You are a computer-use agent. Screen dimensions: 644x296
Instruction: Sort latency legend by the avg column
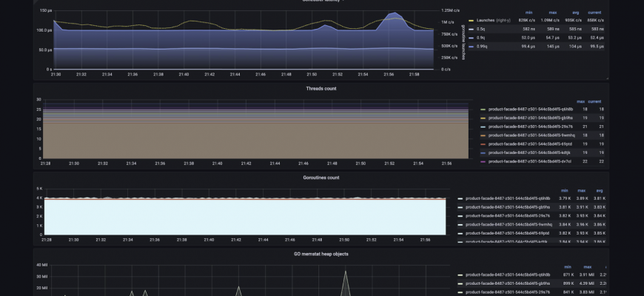[574, 12]
